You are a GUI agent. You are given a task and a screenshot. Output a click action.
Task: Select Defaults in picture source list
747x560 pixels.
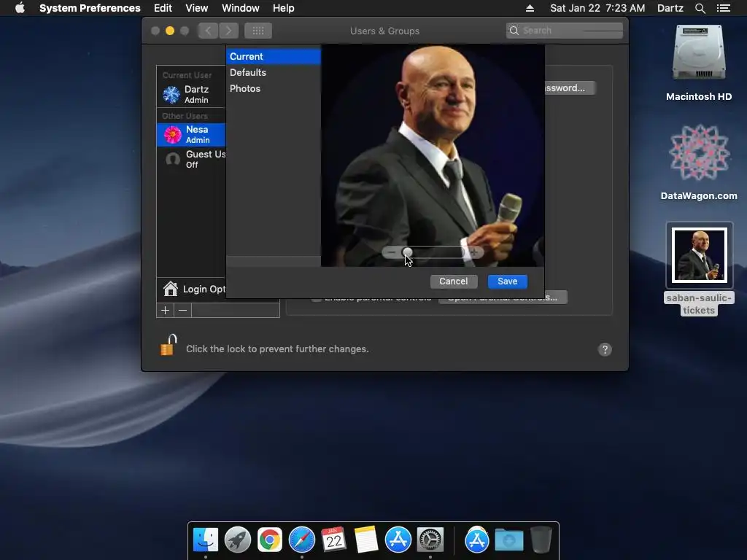click(x=274, y=72)
